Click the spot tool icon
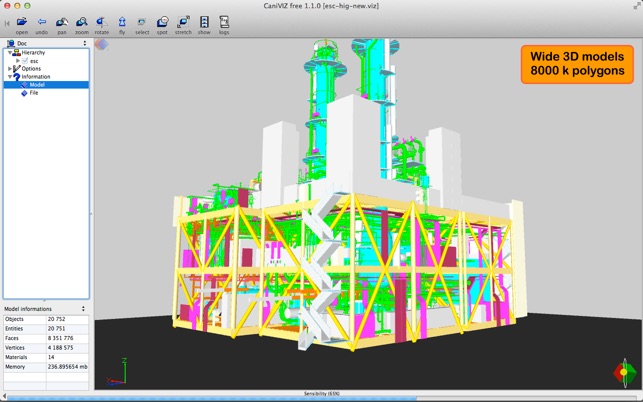 click(162, 22)
